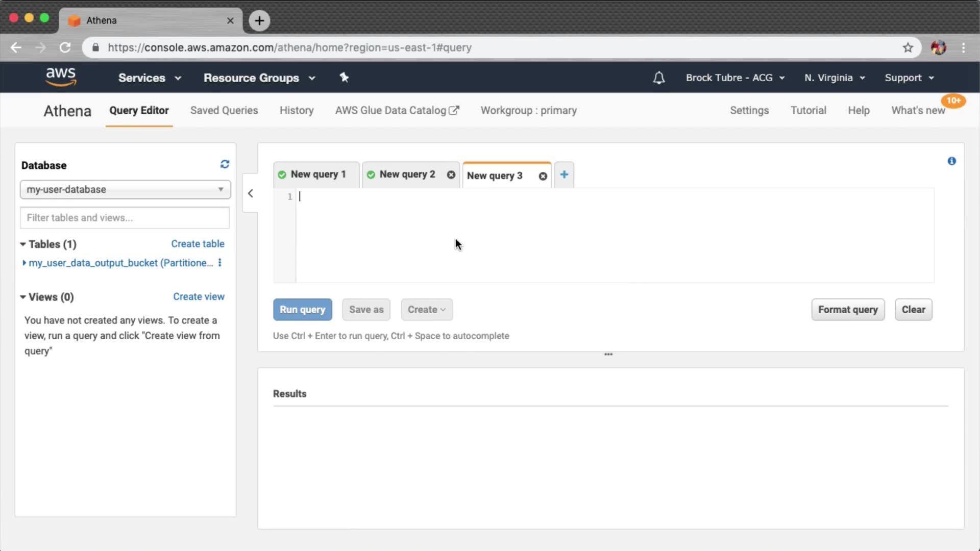Bookmark this page with star icon

(x=908, y=47)
